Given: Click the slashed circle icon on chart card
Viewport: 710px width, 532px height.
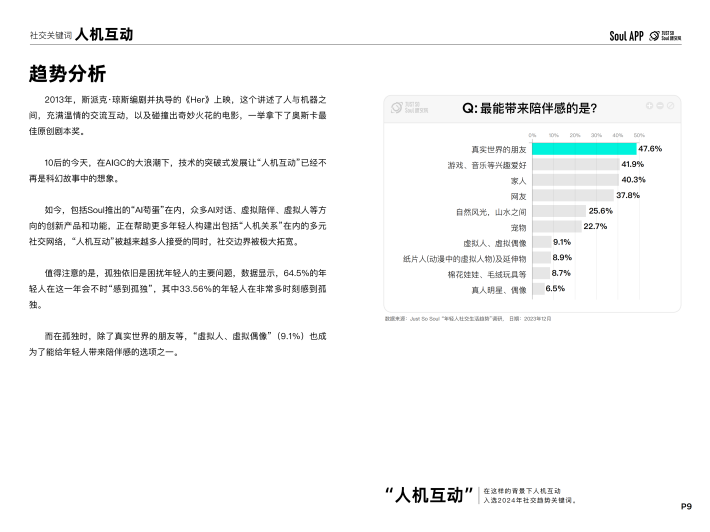Looking at the screenshot, I should tap(668, 105).
